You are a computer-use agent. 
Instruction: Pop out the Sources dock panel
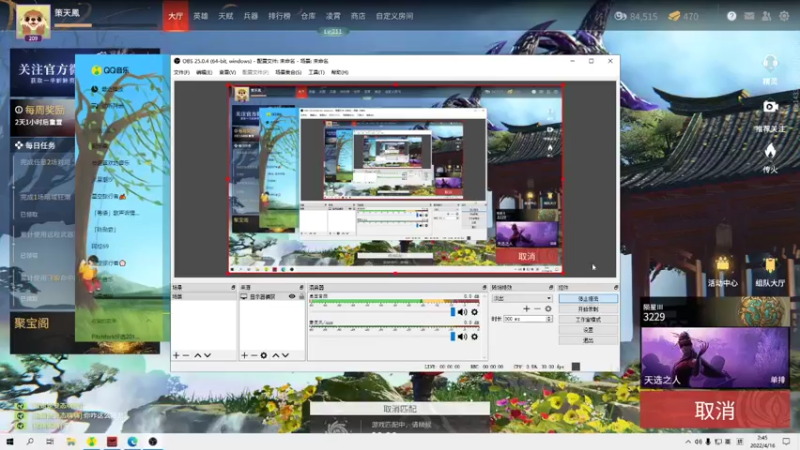pos(301,288)
